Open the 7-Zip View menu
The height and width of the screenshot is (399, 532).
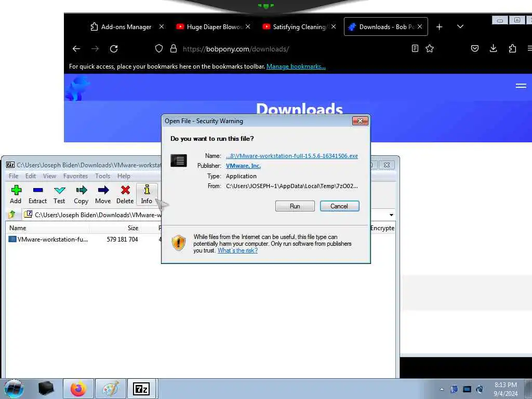(x=49, y=176)
